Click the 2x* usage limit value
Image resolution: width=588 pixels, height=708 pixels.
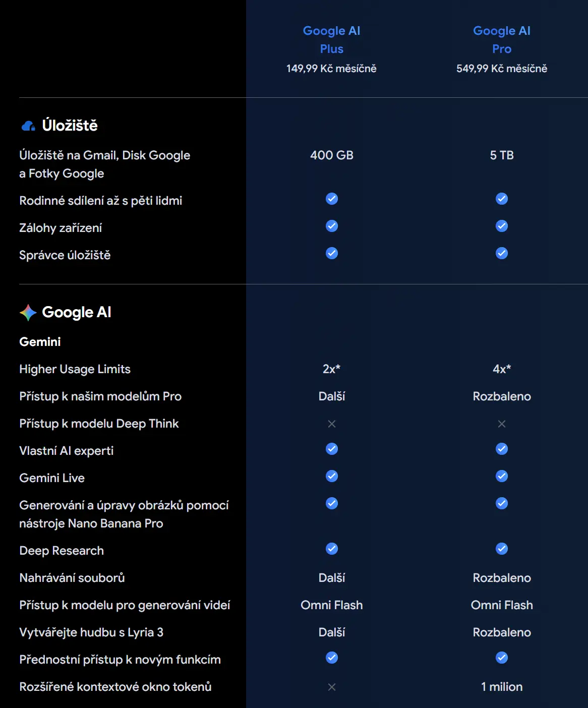[332, 369]
